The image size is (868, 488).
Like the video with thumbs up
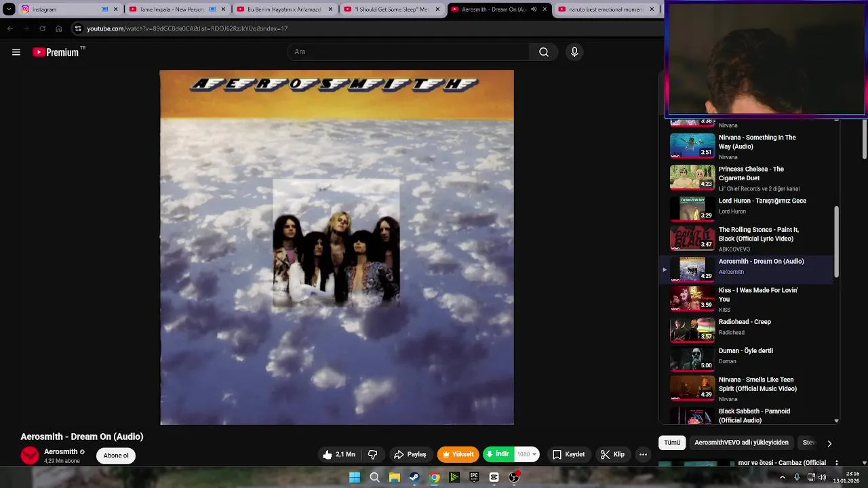coord(339,455)
